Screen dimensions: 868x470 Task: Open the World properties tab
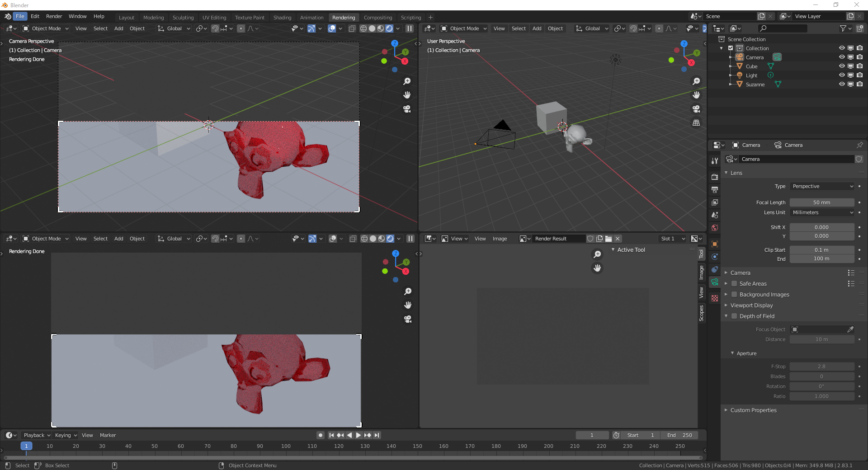pyautogui.click(x=715, y=228)
